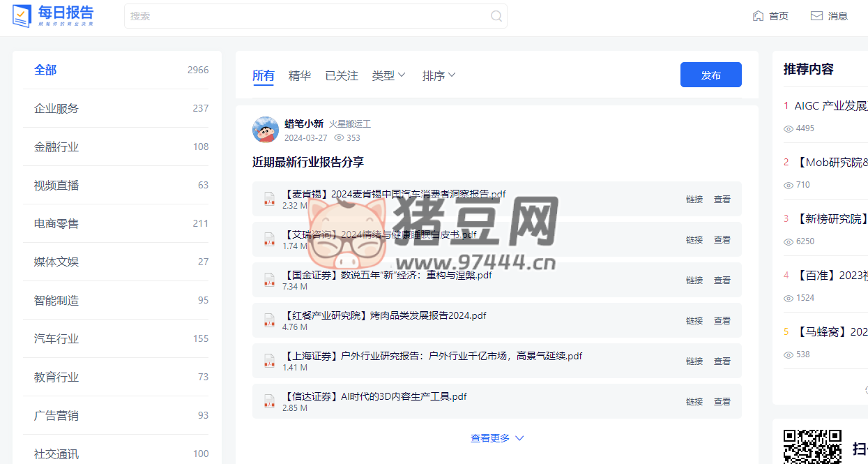Open recommended item 【百准】2023
868x464 pixels.
click(831, 276)
